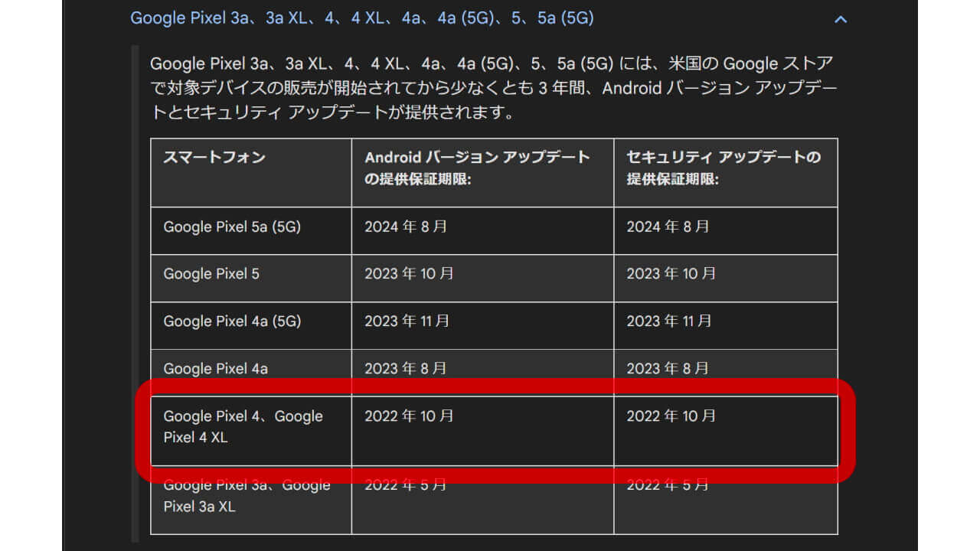980x551 pixels.
Task: Click the Android バージョン アップデート column header
Action: (x=477, y=168)
